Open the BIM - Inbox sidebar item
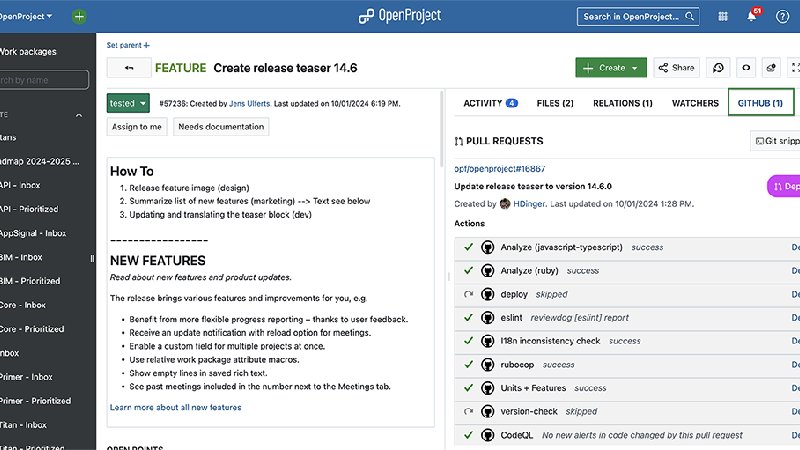 click(21, 257)
